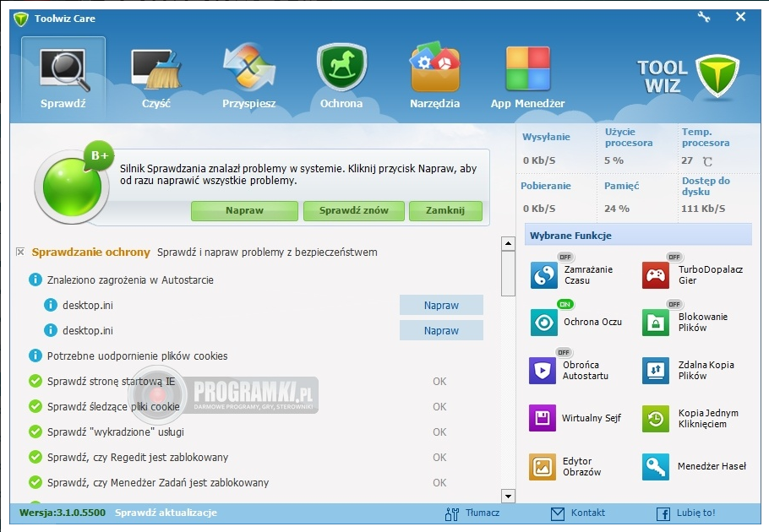Screen dimensions: 769x532
Task: Toggle TurboDopalacz Gier OFF switch
Action: click(674, 258)
